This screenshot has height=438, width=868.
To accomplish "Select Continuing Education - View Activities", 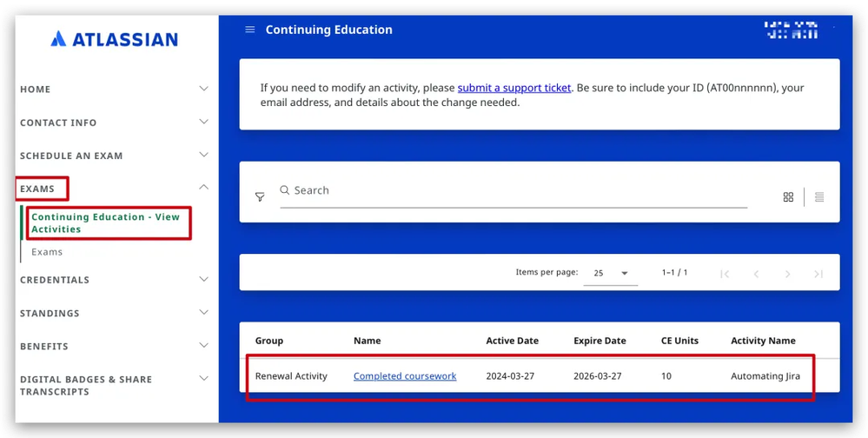I will 106,222.
